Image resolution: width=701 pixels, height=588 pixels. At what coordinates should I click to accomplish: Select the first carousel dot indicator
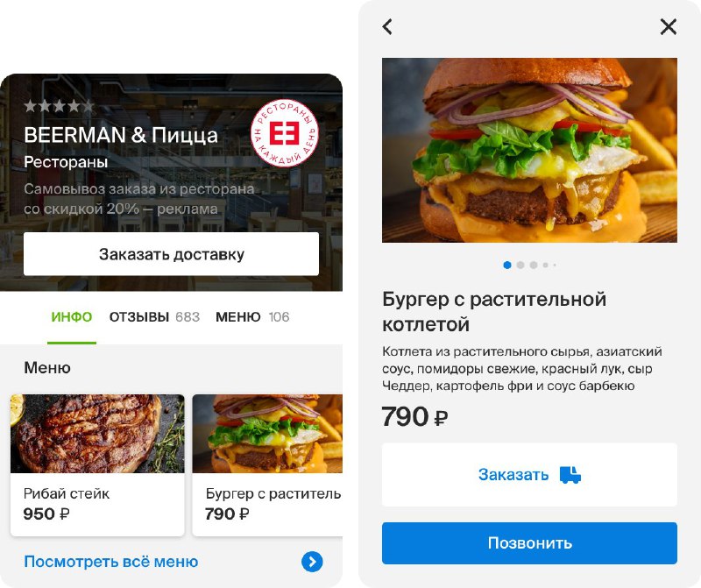coord(507,265)
